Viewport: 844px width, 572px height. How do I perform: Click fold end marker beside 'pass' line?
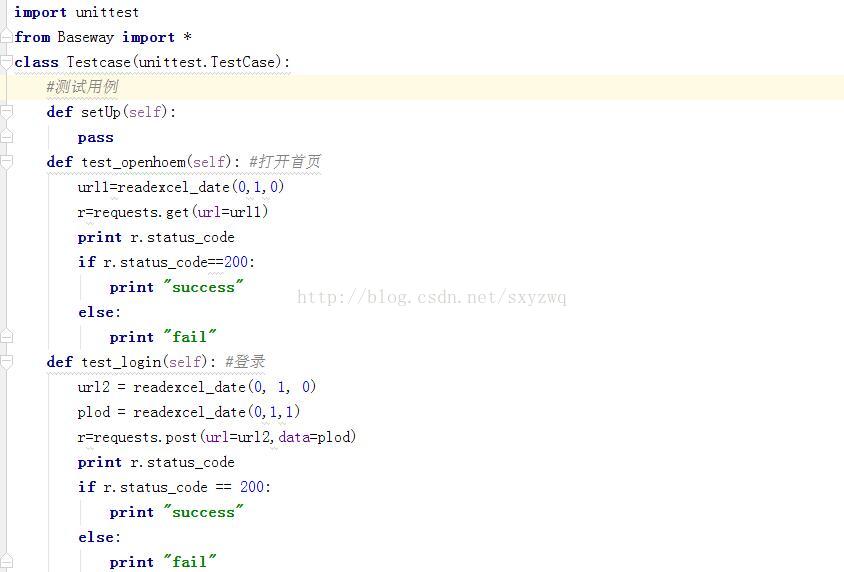pyautogui.click(x=6, y=137)
